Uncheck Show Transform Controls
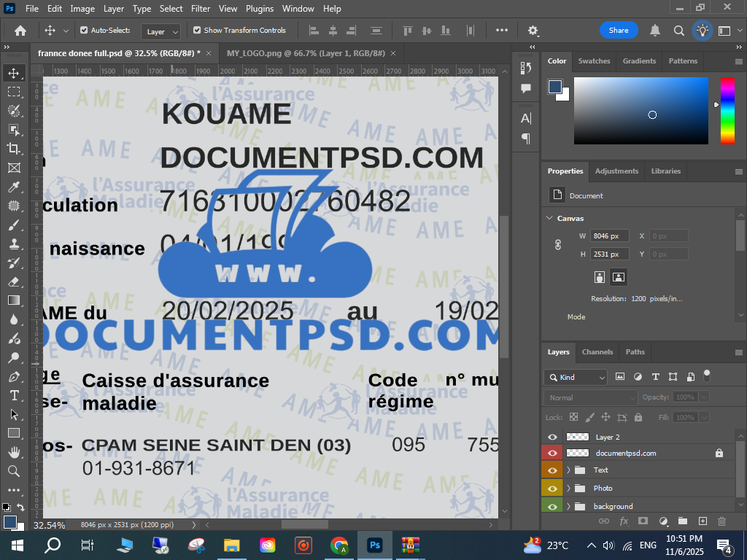This screenshot has height=560, width=747. pyautogui.click(x=197, y=31)
